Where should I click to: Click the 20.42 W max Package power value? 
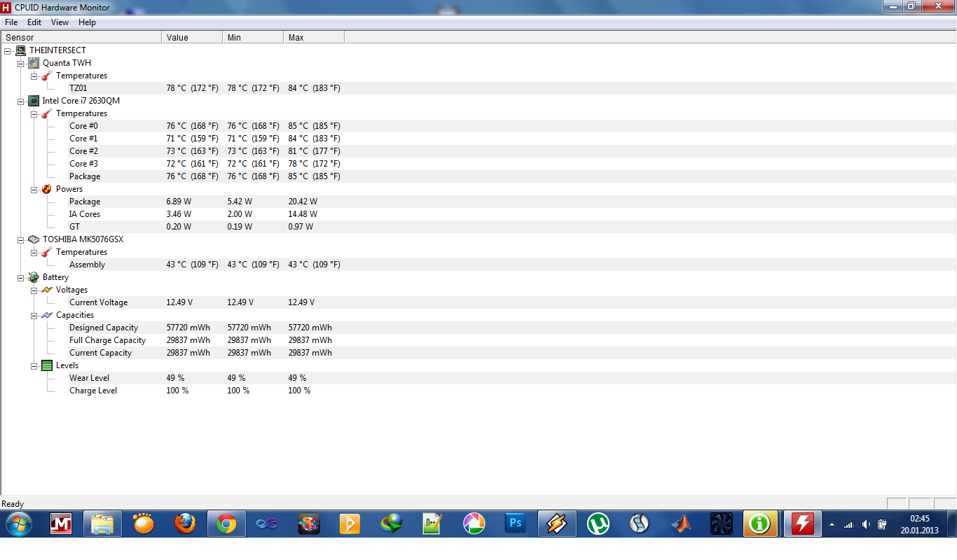click(303, 202)
